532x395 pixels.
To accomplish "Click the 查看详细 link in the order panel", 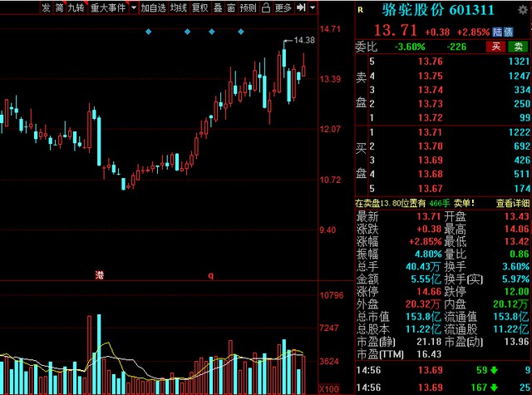I will pyautogui.click(x=512, y=202).
